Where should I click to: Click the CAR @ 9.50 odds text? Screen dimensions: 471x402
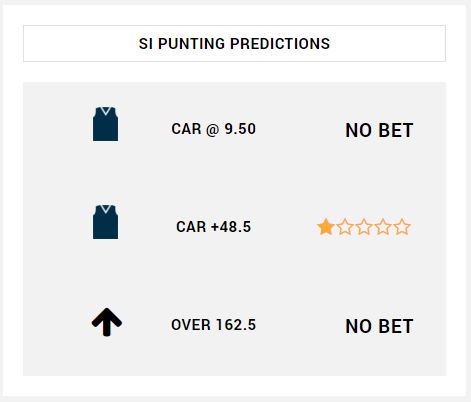click(x=213, y=129)
